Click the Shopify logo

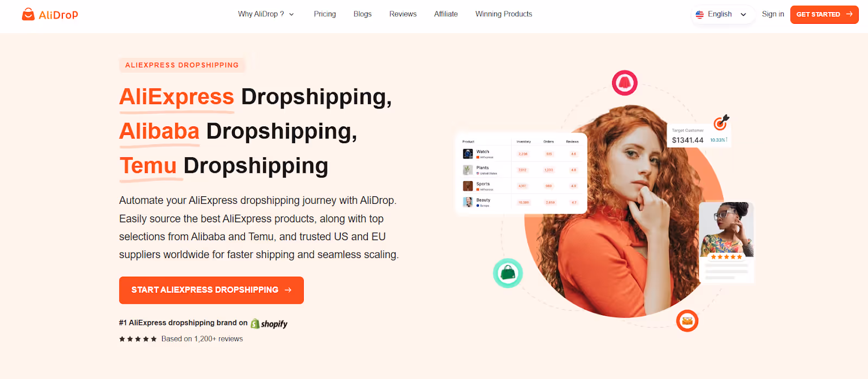click(x=269, y=324)
